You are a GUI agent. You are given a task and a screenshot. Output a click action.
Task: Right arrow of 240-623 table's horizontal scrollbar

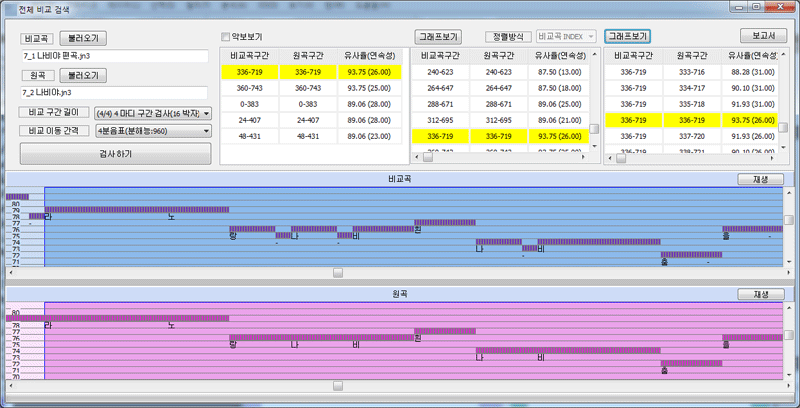pyautogui.click(x=585, y=158)
